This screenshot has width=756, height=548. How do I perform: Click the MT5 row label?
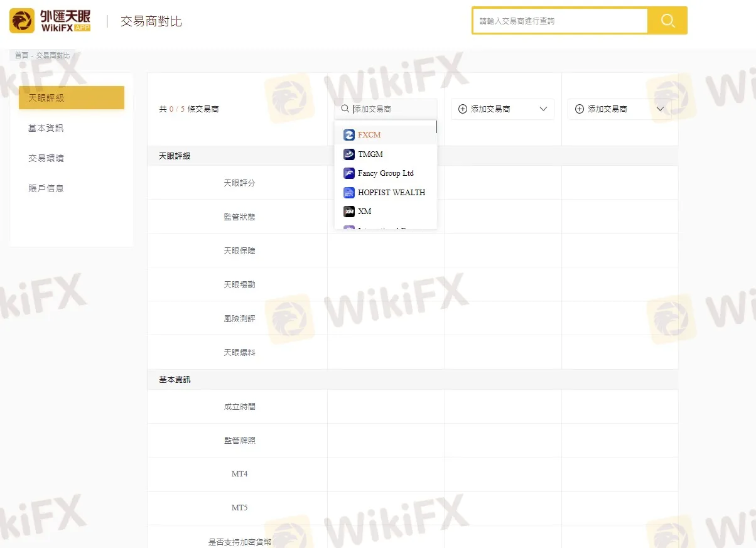pyautogui.click(x=239, y=508)
